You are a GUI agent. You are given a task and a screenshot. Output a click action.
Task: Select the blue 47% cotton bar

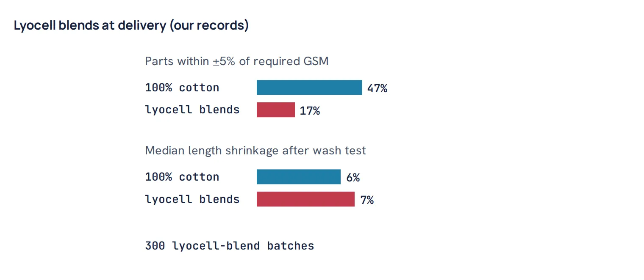309,88
